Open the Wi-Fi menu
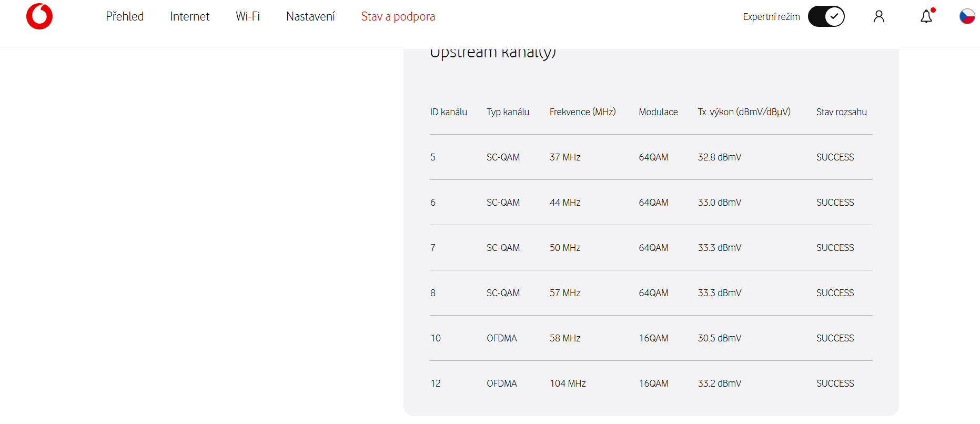Viewport: 980px width, 424px height. pos(248,16)
